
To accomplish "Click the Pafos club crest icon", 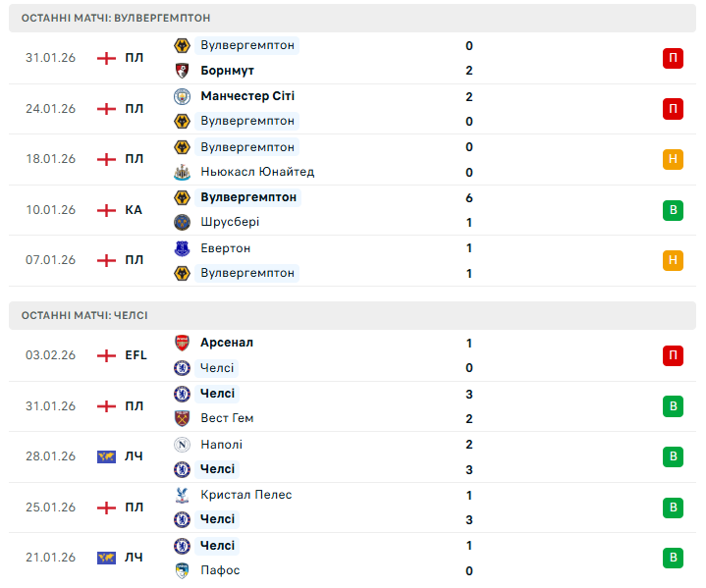I will coord(182,570).
